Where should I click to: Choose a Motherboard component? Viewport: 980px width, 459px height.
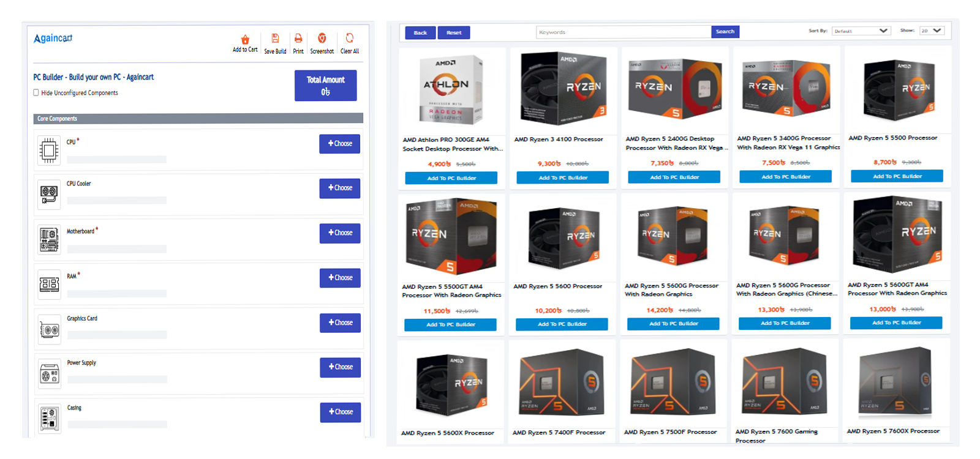pyautogui.click(x=340, y=233)
